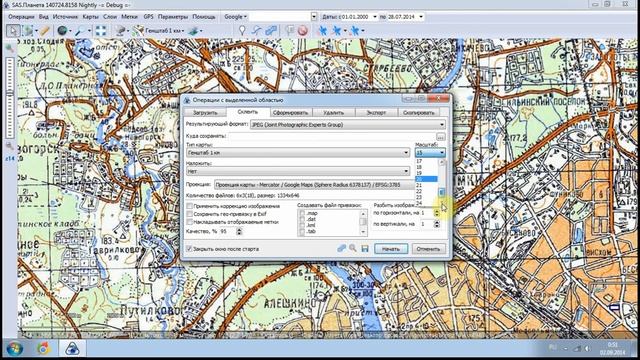Select scale 18 in Масштаб list

coord(426,167)
